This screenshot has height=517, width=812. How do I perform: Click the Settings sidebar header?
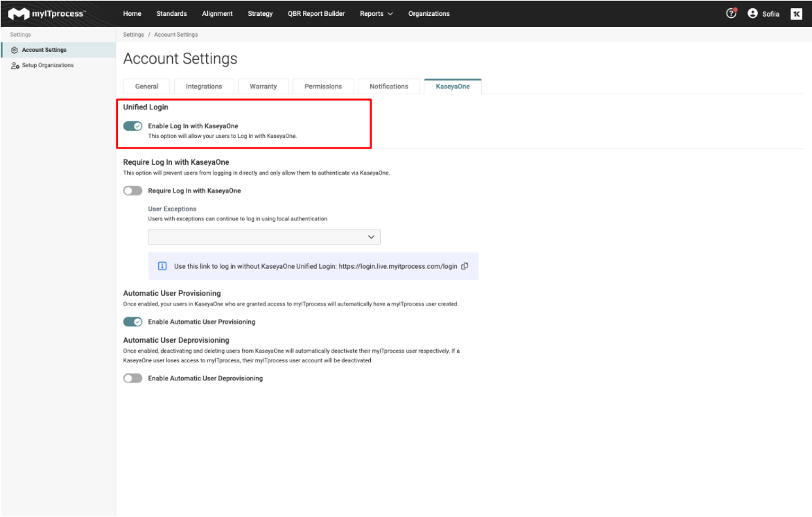tap(21, 35)
